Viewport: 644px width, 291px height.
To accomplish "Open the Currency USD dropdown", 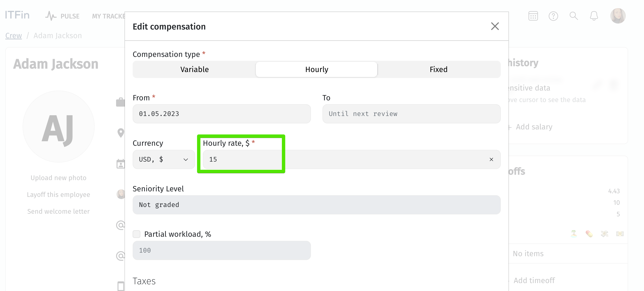I will pos(163,159).
